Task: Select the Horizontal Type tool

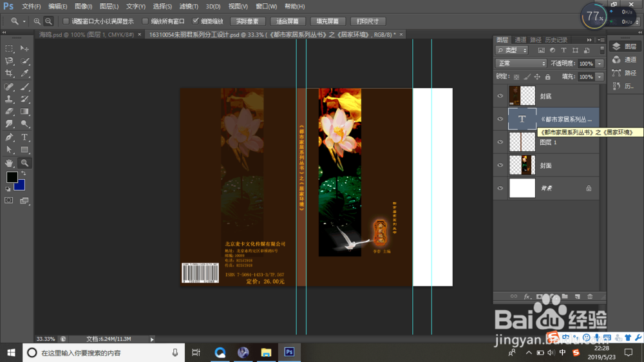Action: 24,137
